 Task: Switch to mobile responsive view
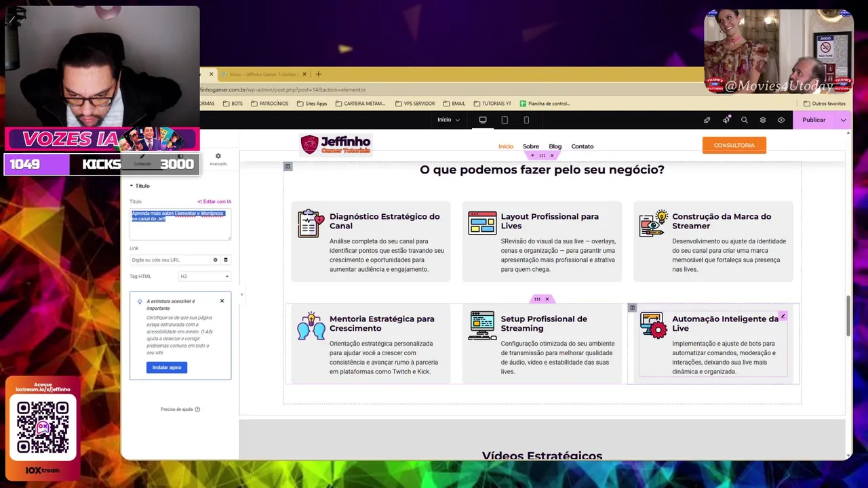coord(526,120)
